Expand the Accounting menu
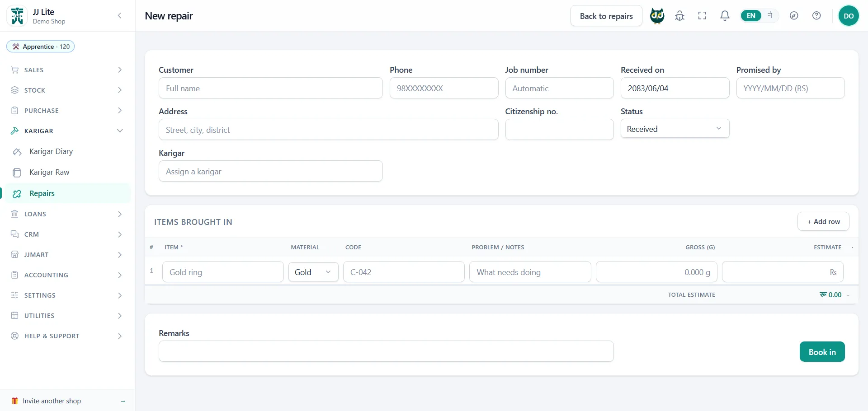The height and width of the screenshot is (411, 868). tap(67, 275)
